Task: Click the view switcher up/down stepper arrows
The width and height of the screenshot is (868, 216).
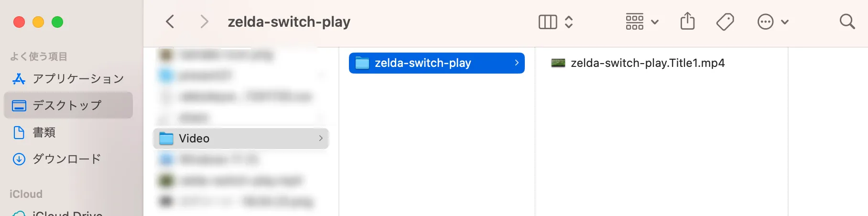Action: tap(569, 22)
